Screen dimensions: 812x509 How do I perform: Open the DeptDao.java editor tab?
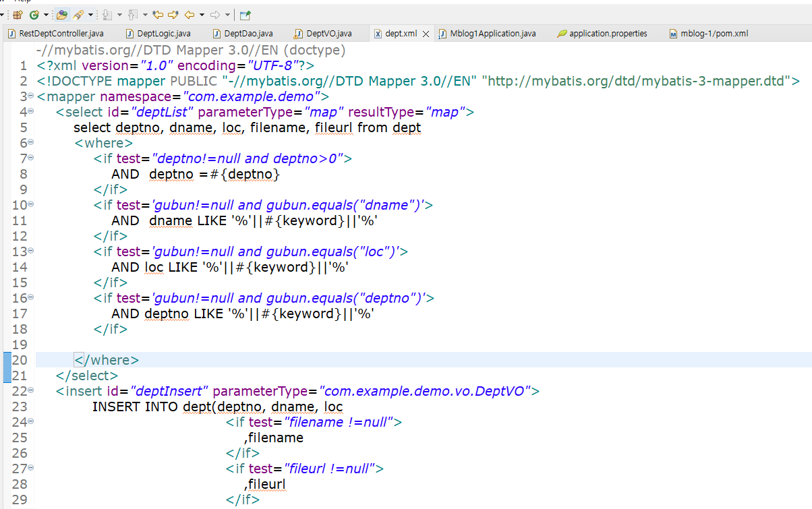pyautogui.click(x=243, y=33)
